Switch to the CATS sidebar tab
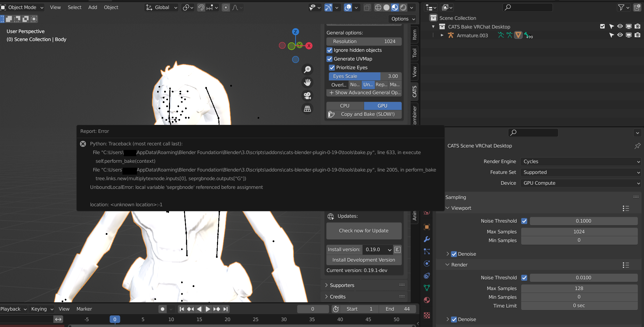Image resolution: width=644 pixels, height=327 pixels. (x=414, y=91)
